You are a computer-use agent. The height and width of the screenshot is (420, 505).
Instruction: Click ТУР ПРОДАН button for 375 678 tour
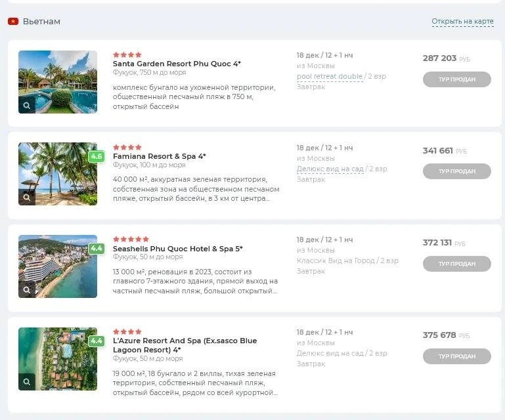click(x=456, y=356)
